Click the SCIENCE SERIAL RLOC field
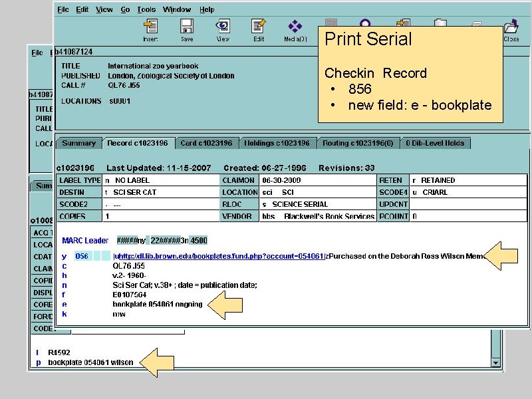The width and height of the screenshot is (532, 399). tap(318, 204)
